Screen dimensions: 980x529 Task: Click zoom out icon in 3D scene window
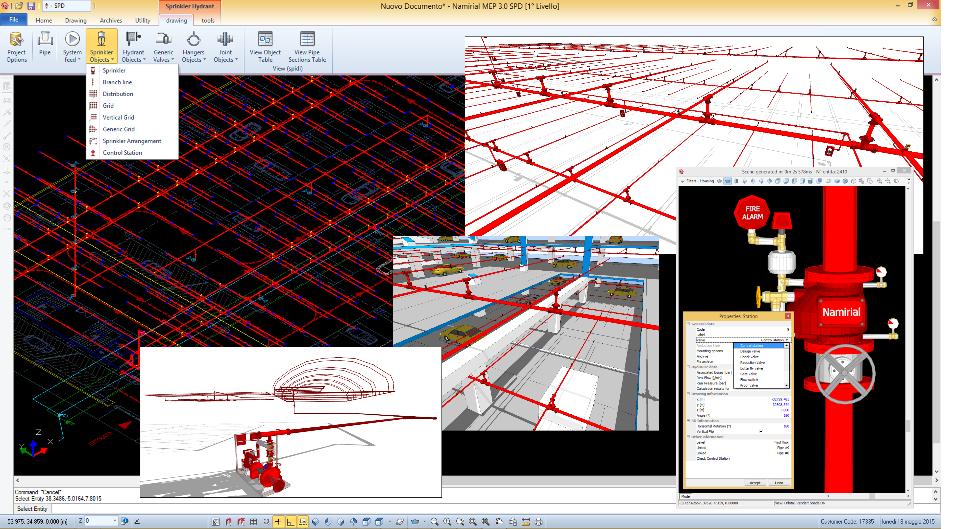tap(888, 181)
